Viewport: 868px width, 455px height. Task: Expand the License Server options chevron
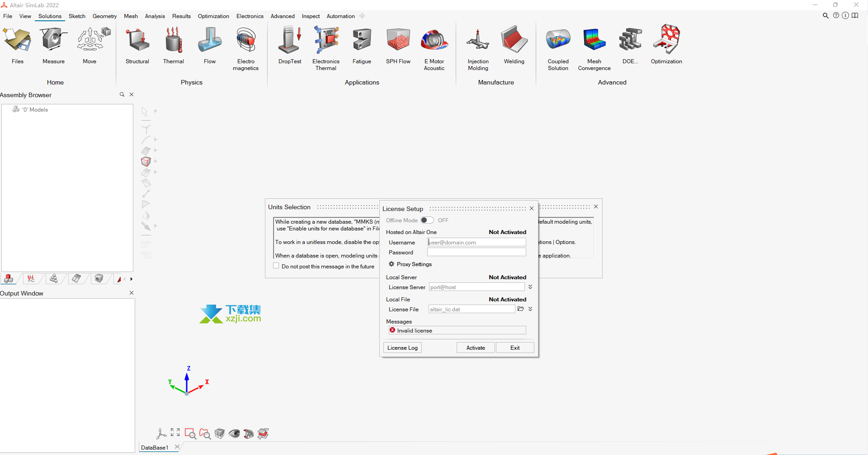click(530, 287)
